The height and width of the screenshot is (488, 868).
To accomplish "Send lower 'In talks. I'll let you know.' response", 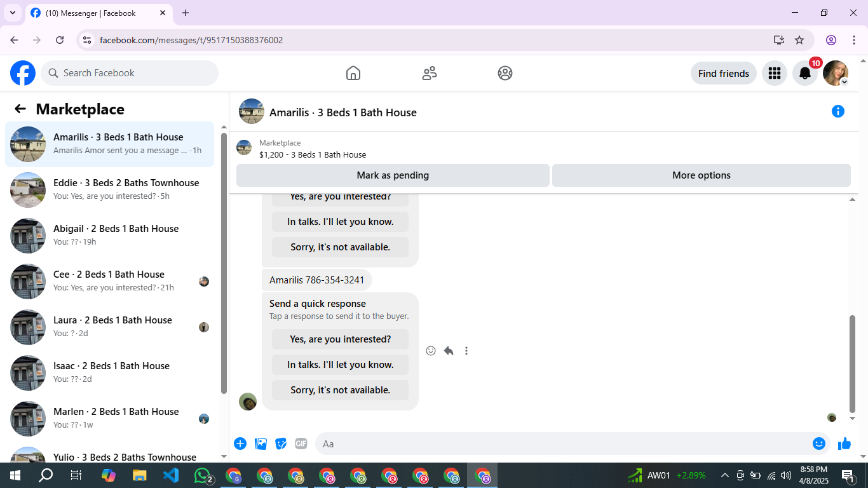I will click(341, 365).
